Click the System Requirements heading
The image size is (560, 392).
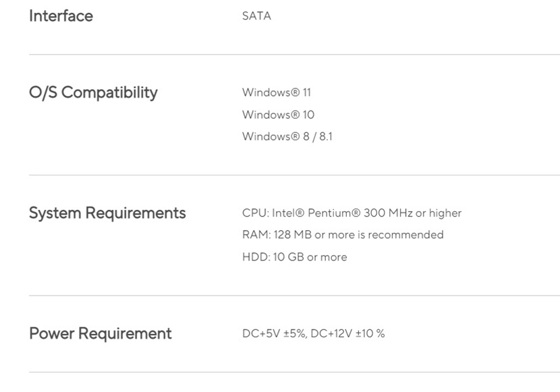click(x=107, y=213)
